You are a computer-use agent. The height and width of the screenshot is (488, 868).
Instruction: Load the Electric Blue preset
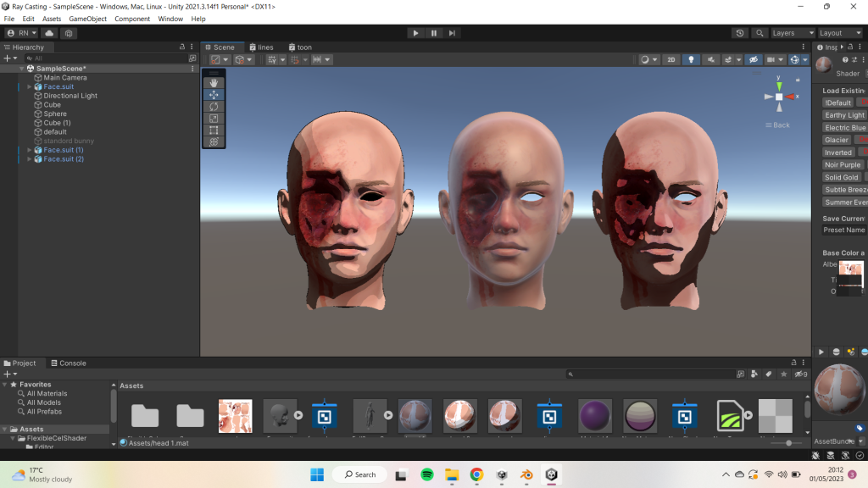click(845, 128)
